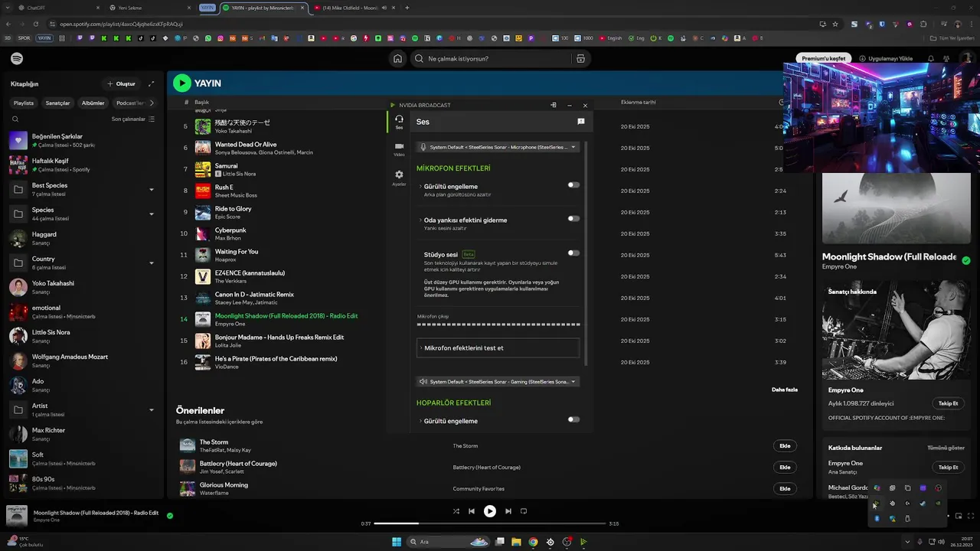
Task: Expand the Artist folder
Action: point(151,409)
